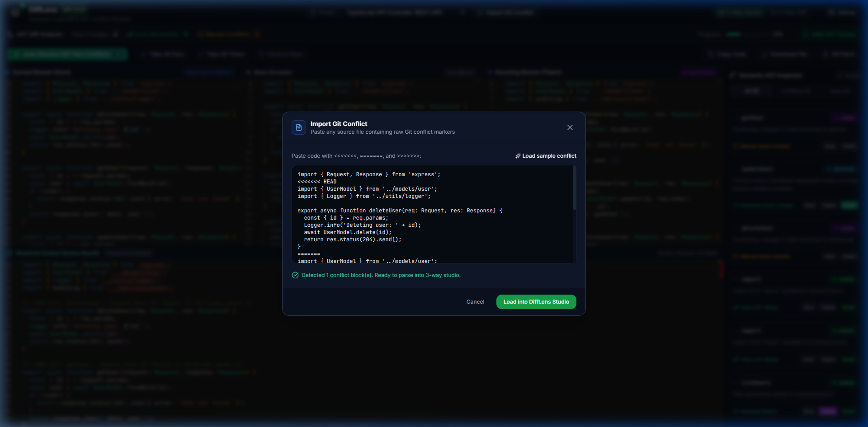This screenshot has width=868, height=427.
Task: Click 'const { id } = req.params;' line
Action: tap(346, 218)
